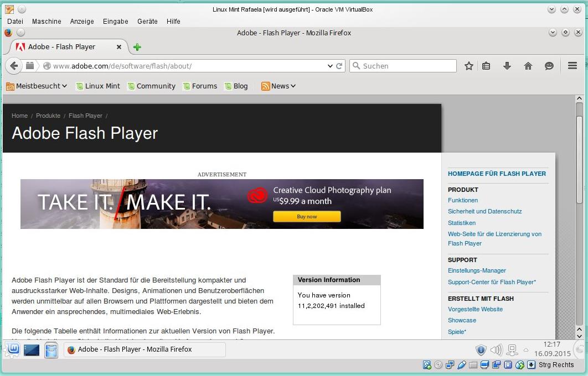Click Buy now button in advertisement

(307, 216)
